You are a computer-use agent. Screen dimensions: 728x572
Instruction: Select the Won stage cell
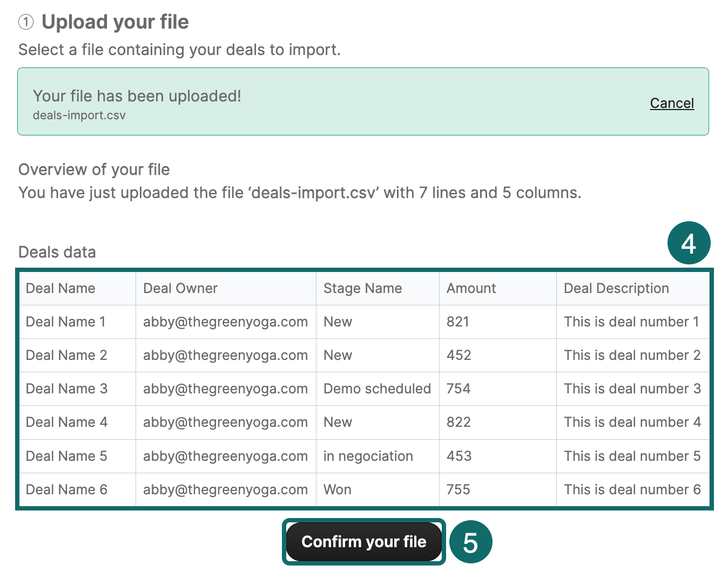(x=338, y=489)
